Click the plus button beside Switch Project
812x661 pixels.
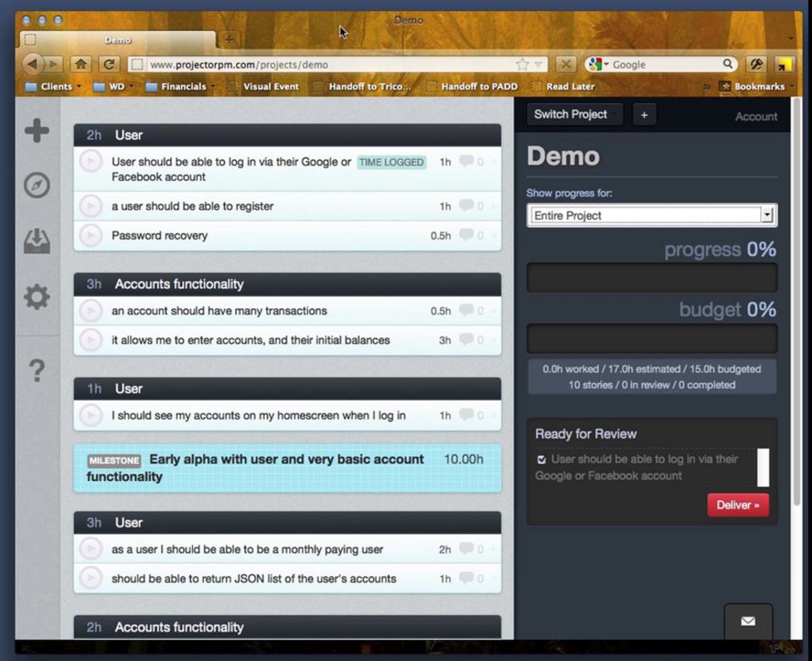point(644,115)
